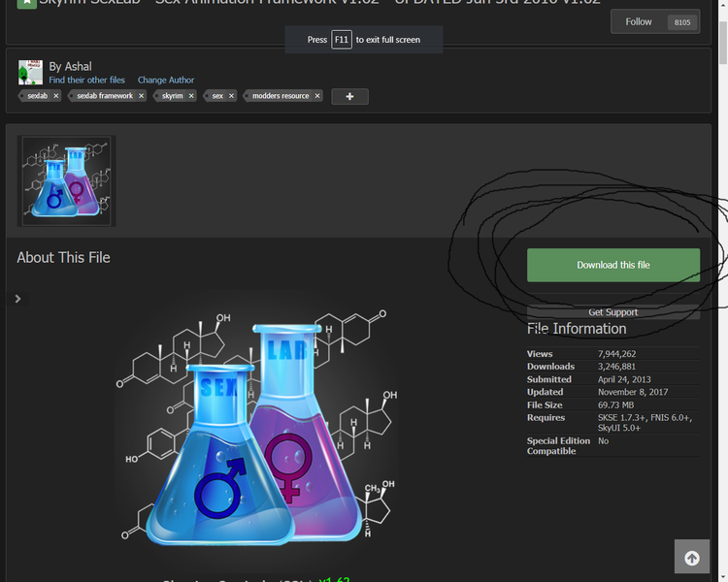Remove the sexlab tag with its x

click(x=55, y=96)
